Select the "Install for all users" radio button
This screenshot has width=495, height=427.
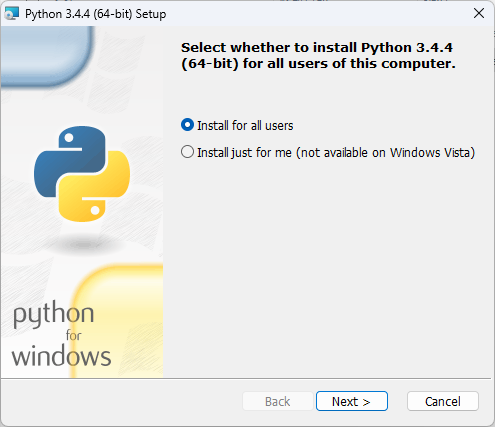187,125
